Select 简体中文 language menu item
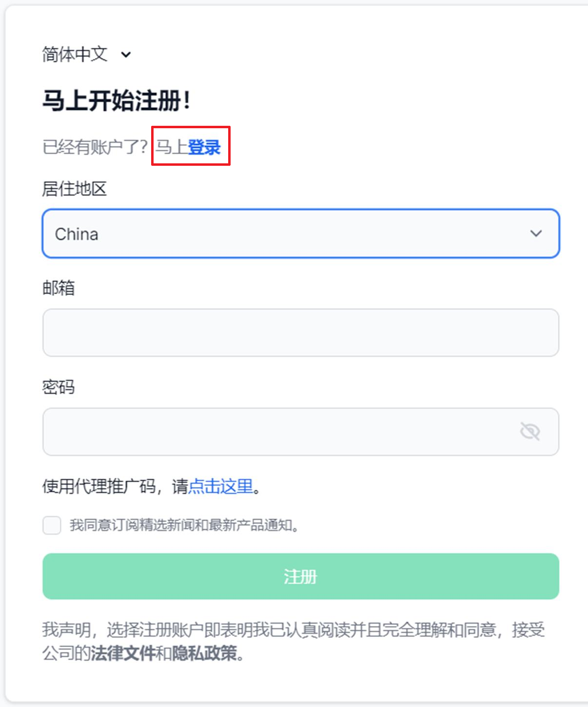588x707 pixels. (x=76, y=55)
